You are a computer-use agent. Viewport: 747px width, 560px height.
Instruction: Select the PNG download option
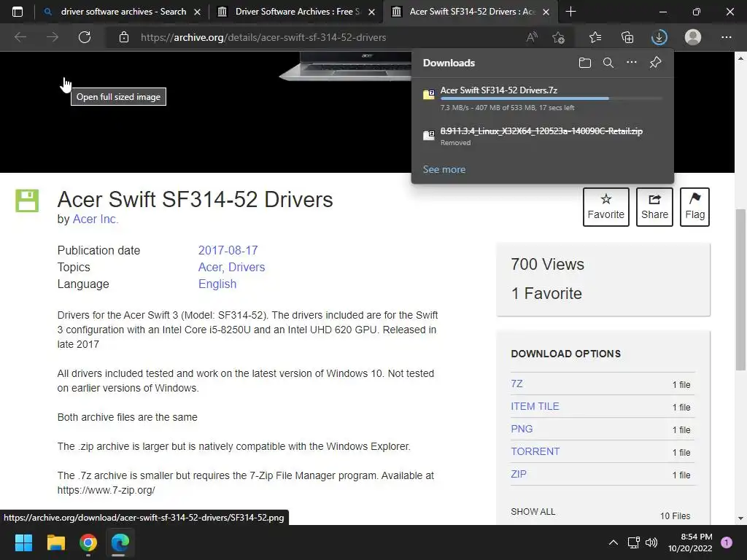(522, 429)
